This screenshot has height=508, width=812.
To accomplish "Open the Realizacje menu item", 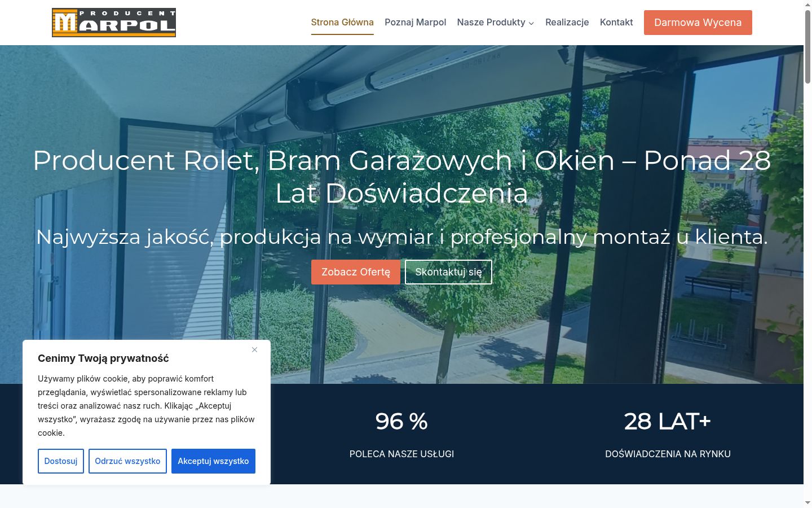I will point(567,23).
